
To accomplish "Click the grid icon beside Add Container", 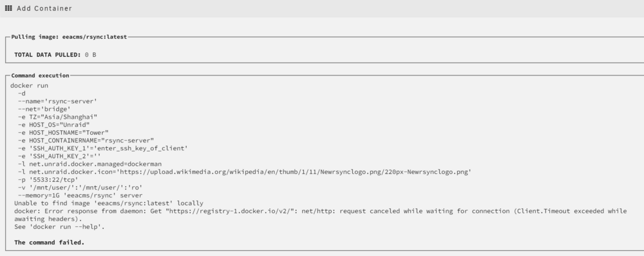I will 8,8.
